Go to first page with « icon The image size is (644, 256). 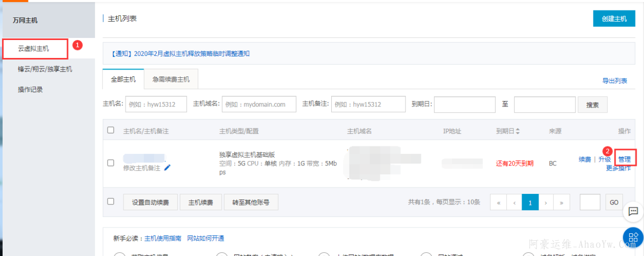498,202
